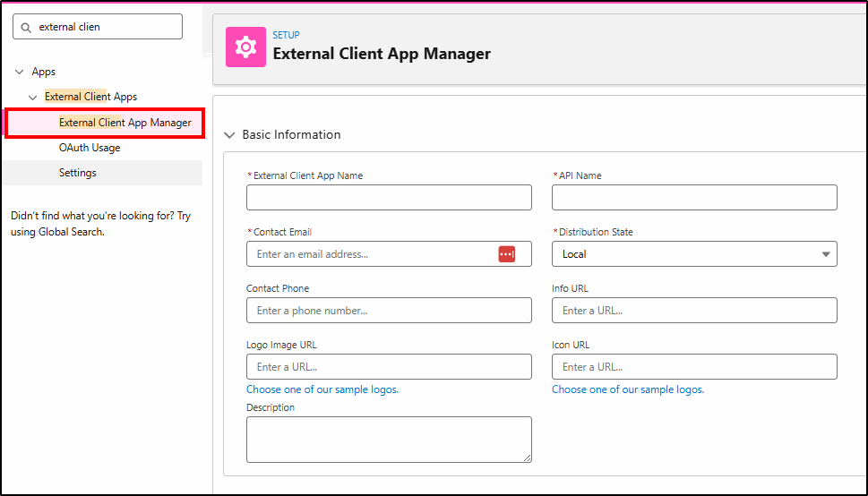This screenshot has height=496, width=868.
Task: Click sample logos link under Logo Image URL
Action: (322, 389)
